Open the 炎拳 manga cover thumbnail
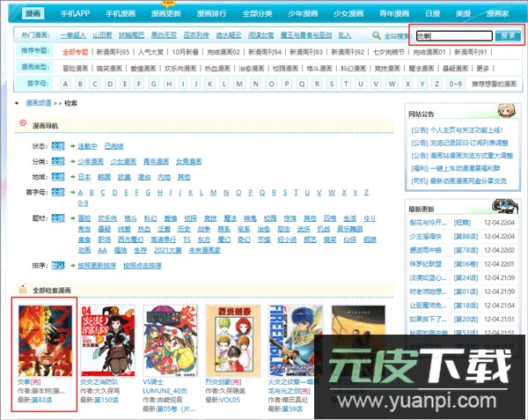This screenshot has height=420, width=528. 46,341
